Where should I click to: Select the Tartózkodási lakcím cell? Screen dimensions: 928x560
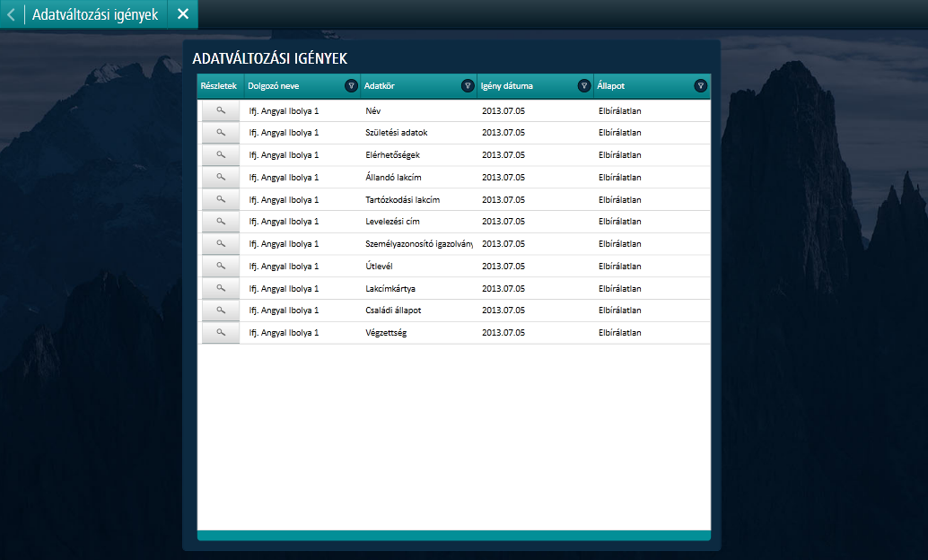pyautogui.click(x=402, y=199)
